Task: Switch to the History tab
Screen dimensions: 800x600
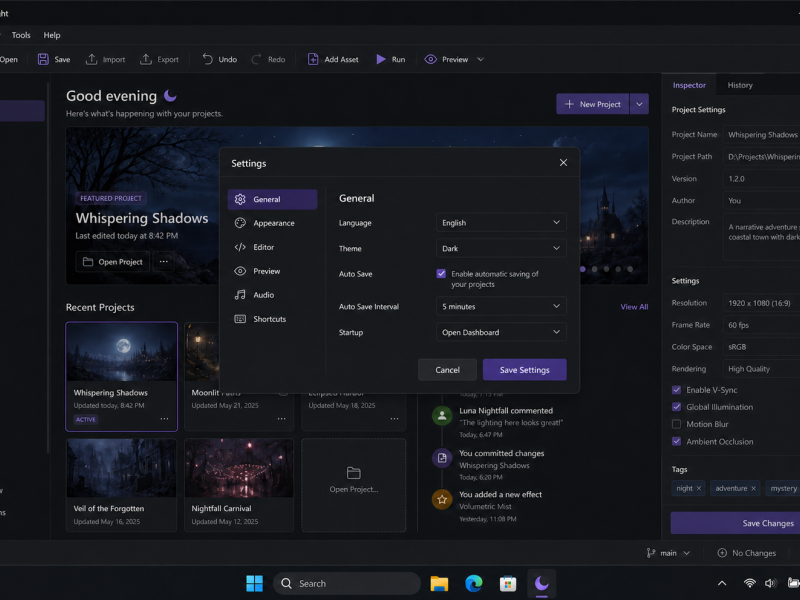Action: pos(740,85)
